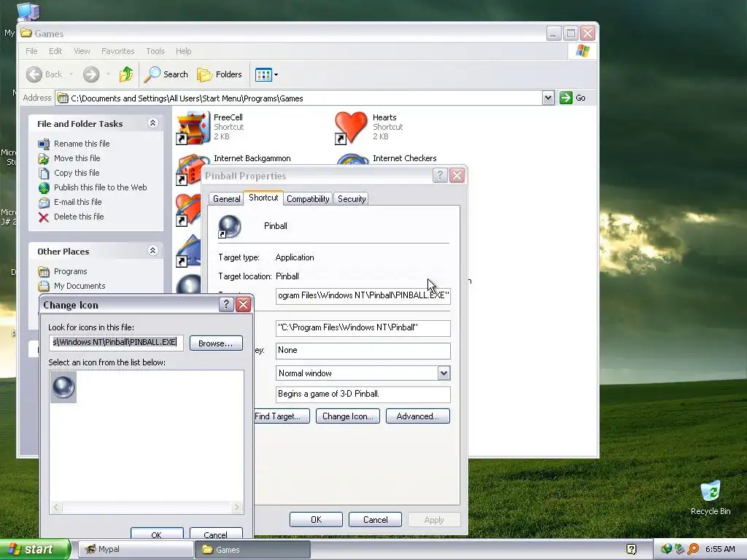Click the Target path field

tap(363, 295)
